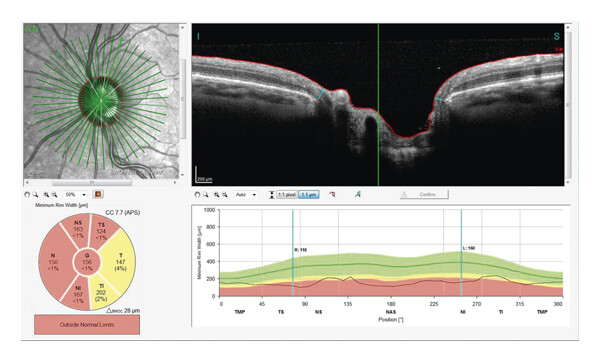
Task: Click the left teal marker line on graph
Action: (293, 253)
